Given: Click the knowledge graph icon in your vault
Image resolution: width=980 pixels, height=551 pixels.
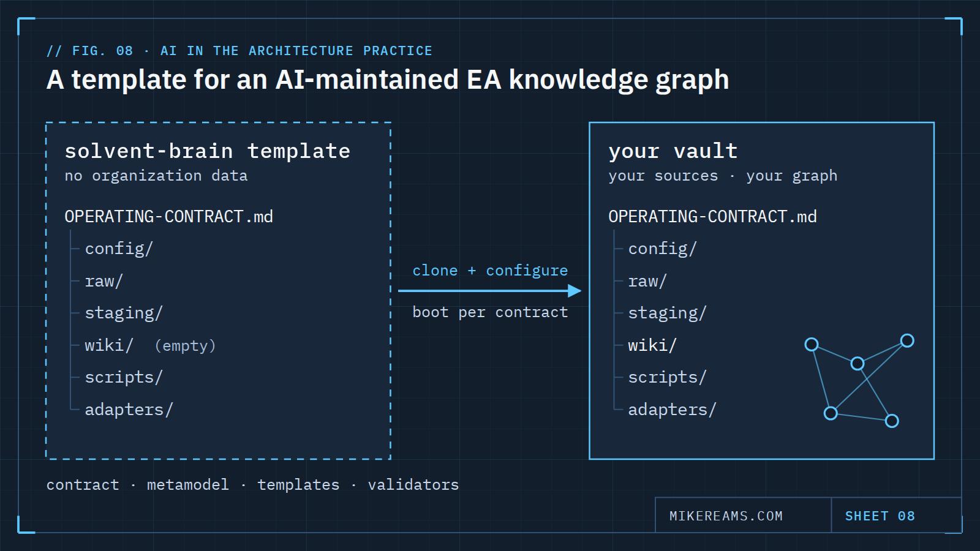Looking at the screenshot, I should (x=859, y=381).
